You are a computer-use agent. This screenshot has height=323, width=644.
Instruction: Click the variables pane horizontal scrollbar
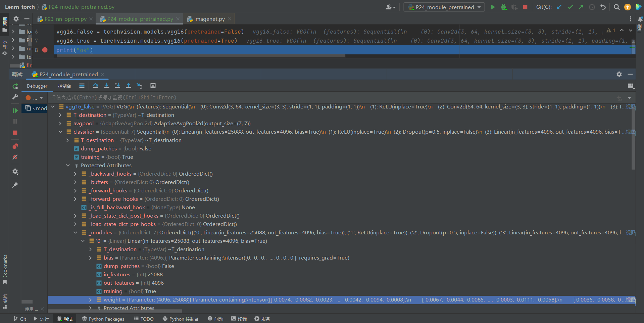point(115,311)
